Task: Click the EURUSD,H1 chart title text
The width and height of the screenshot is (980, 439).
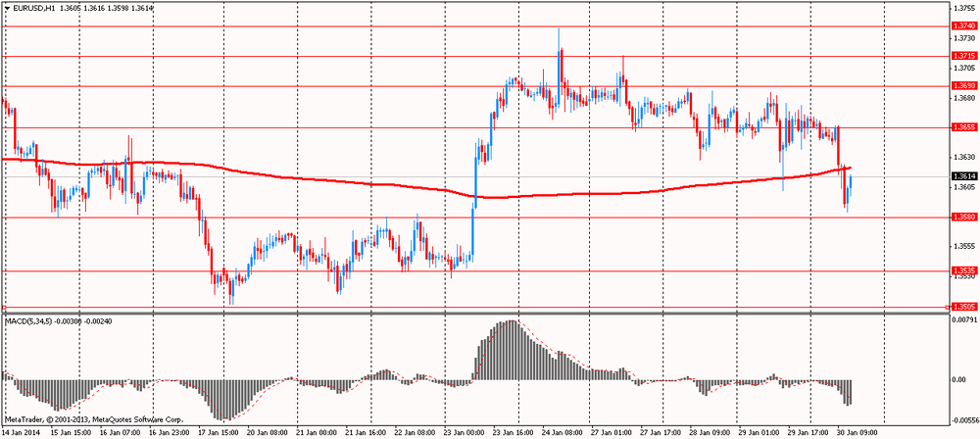Action: point(33,8)
